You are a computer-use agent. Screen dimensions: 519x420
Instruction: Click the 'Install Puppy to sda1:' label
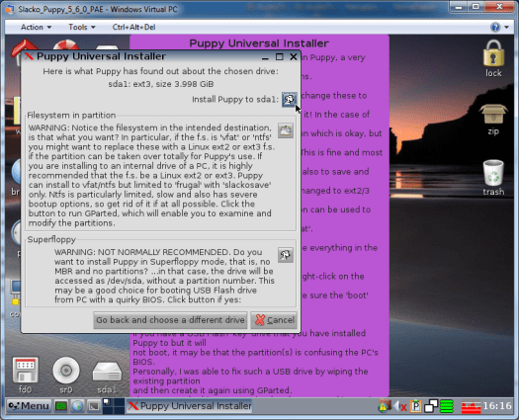click(x=235, y=99)
